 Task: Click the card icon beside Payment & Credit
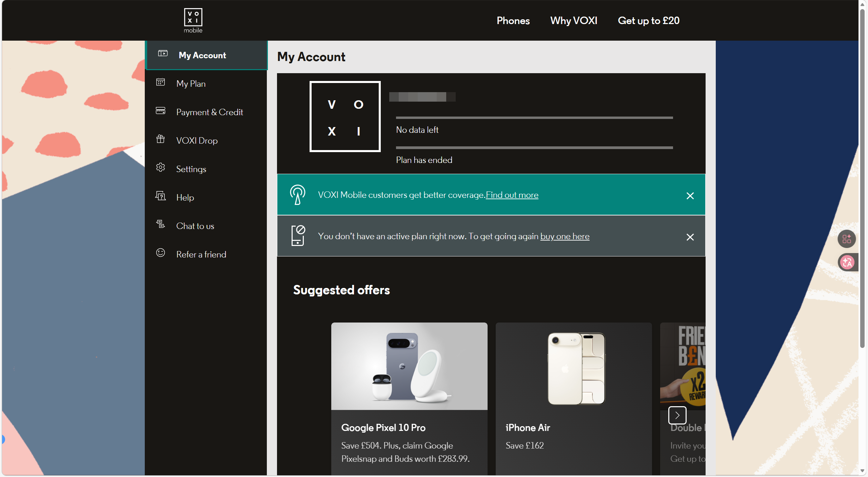[x=160, y=110]
